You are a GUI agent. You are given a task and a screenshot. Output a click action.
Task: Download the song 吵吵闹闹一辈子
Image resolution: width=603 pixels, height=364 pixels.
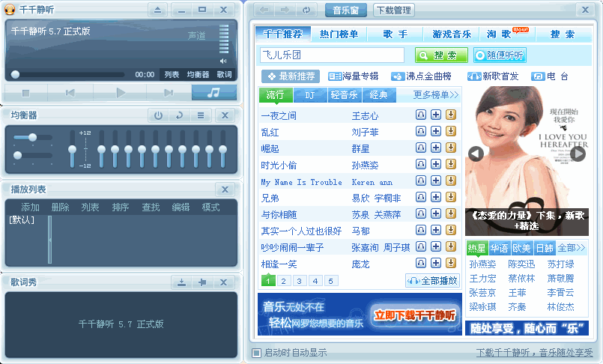click(x=451, y=246)
